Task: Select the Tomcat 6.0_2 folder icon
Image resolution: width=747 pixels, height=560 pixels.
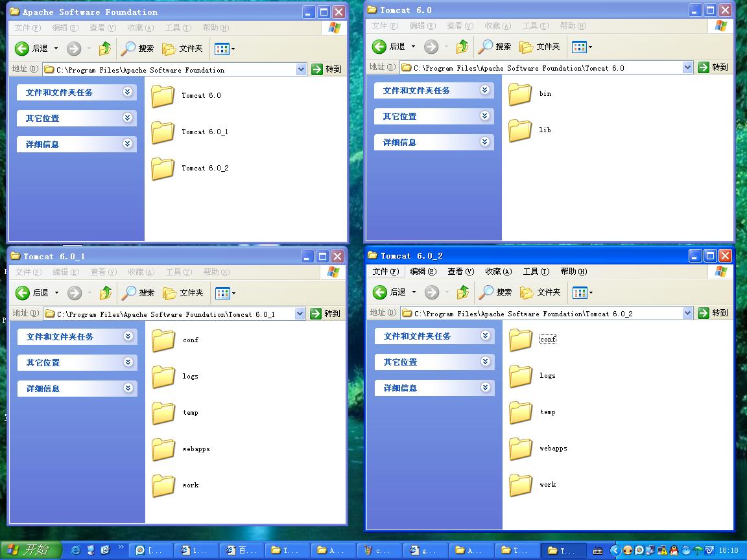Action: (x=163, y=169)
